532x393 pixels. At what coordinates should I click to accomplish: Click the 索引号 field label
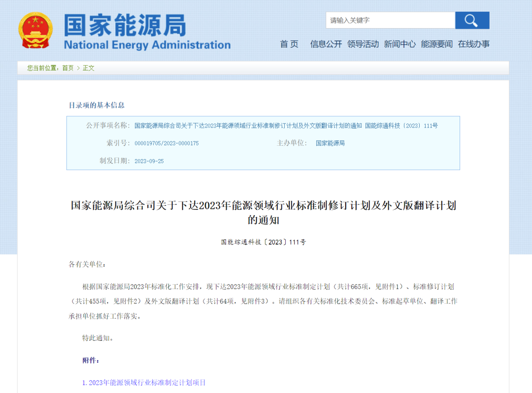click(118, 143)
